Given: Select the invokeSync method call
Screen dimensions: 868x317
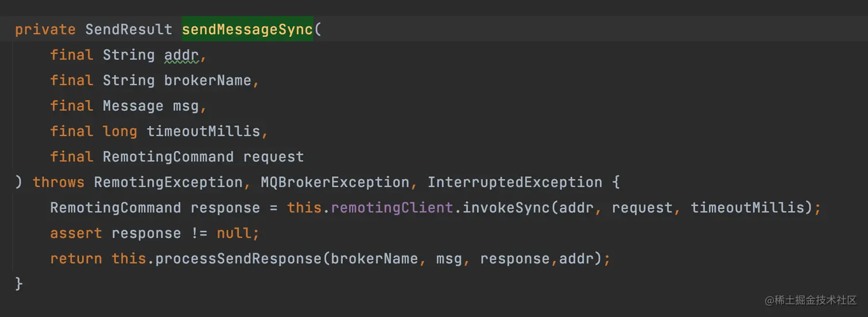Looking at the screenshot, I should pos(506,208).
